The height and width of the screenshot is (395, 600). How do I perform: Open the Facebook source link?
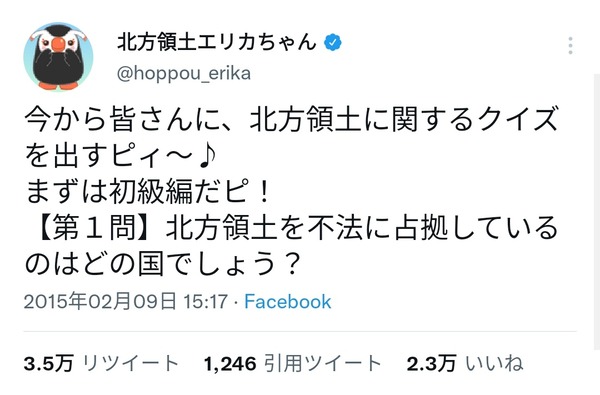coord(287,302)
